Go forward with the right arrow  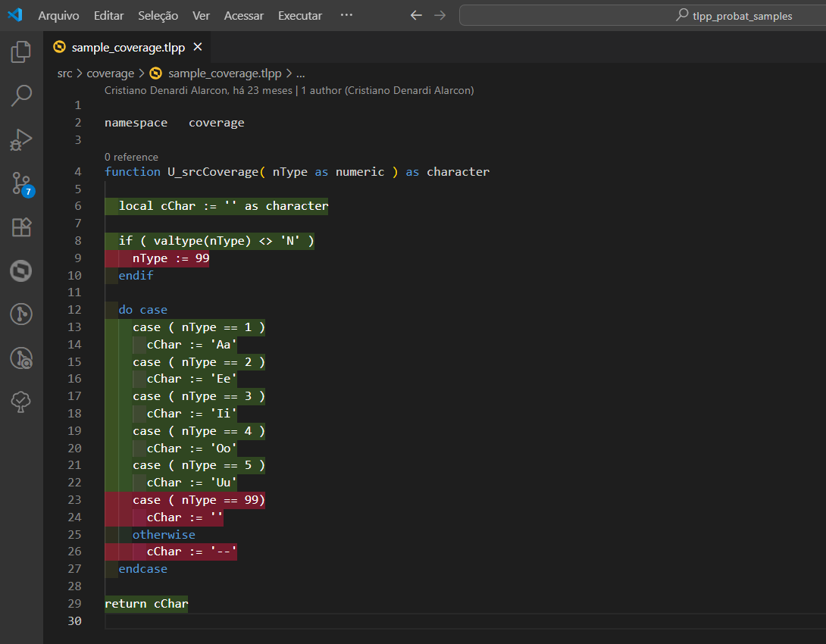[440, 15]
